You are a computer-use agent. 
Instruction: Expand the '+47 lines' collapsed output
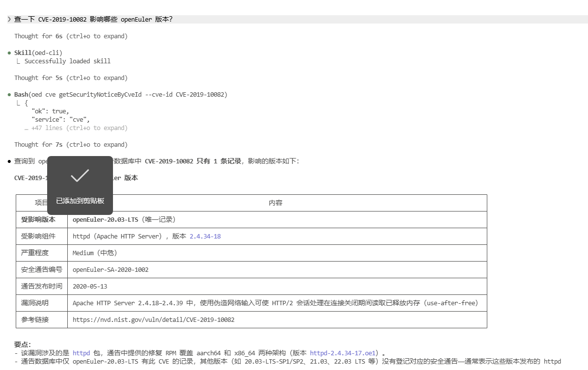(x=76, y=128)
